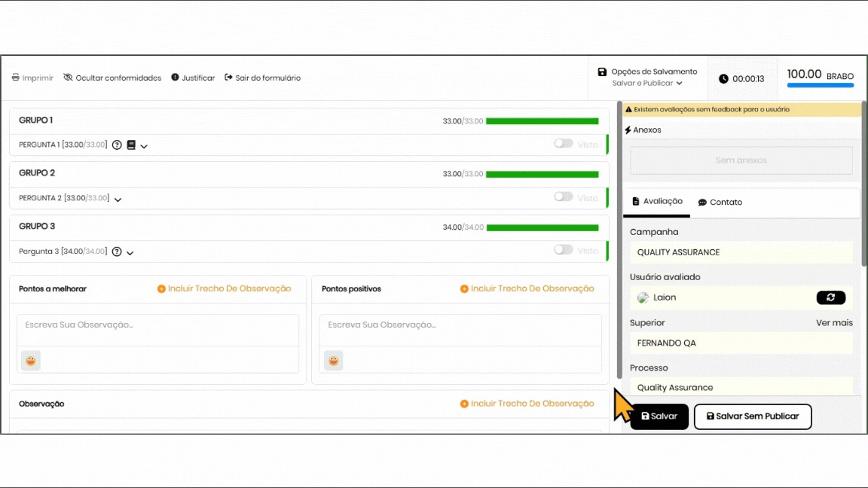Click the help question mark on PERGUNTA 1

click(117, 145)
